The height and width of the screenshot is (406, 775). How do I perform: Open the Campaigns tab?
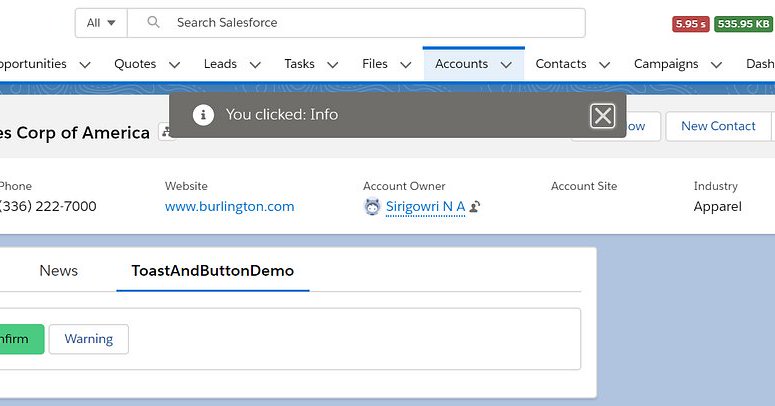point(666,64)
